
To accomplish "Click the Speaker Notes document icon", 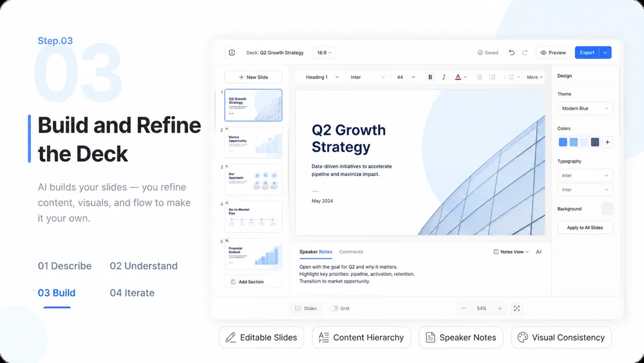I will coord(430,337).
